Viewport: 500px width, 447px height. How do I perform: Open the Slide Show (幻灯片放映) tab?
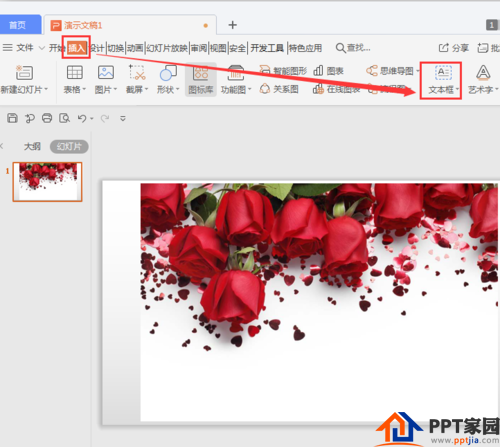click(x=167, y=48)
